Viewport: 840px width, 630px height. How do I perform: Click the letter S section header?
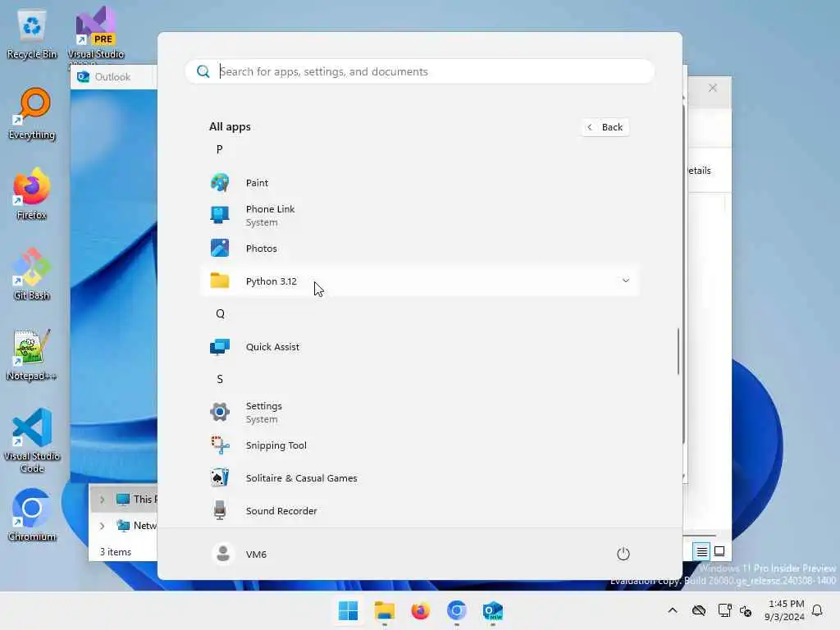[220, 379]
